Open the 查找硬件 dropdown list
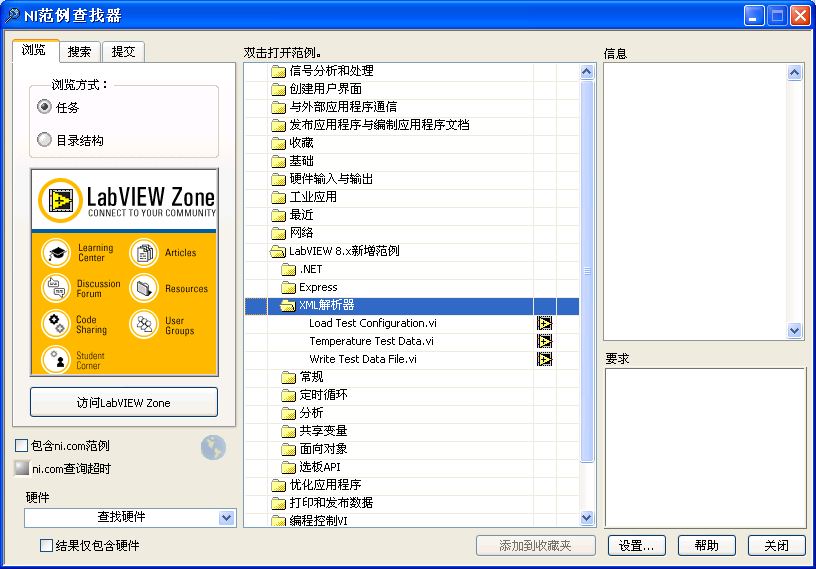The image size is (816, 569). (226, 517)
